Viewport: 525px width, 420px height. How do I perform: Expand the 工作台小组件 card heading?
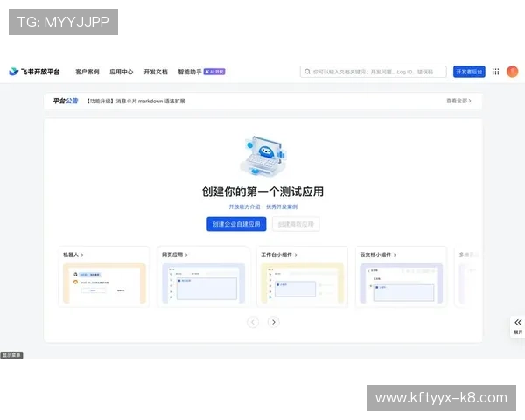pyautogui.click(x=279, y=255)
